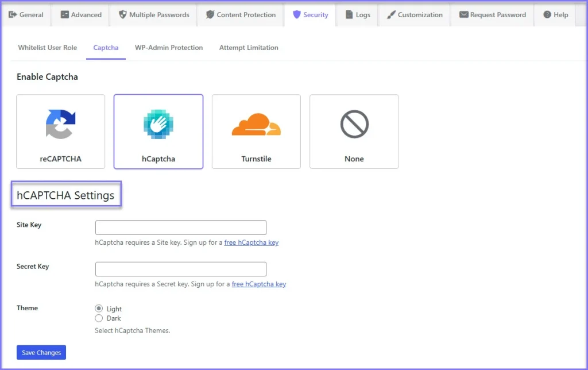Open the General tab
Viewport: 588px width, 370px height.
coord(26,15)
